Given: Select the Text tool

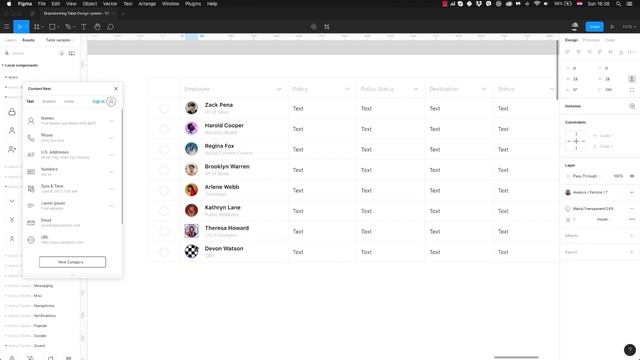Looking at the screenshot, I should click(x=84, y=27).
